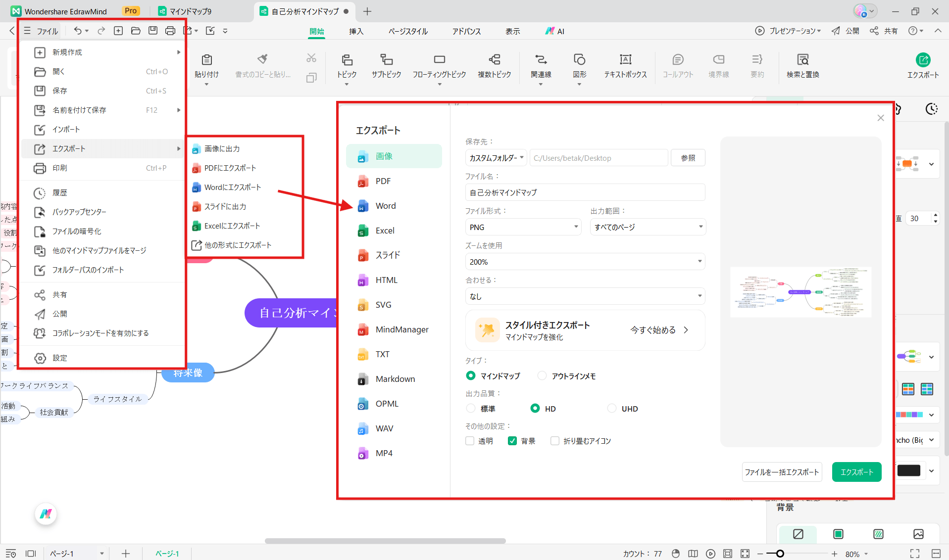Insert a Text Box (テキストボックス)
The image size is (949, 560).
click(x=625, y=67)
